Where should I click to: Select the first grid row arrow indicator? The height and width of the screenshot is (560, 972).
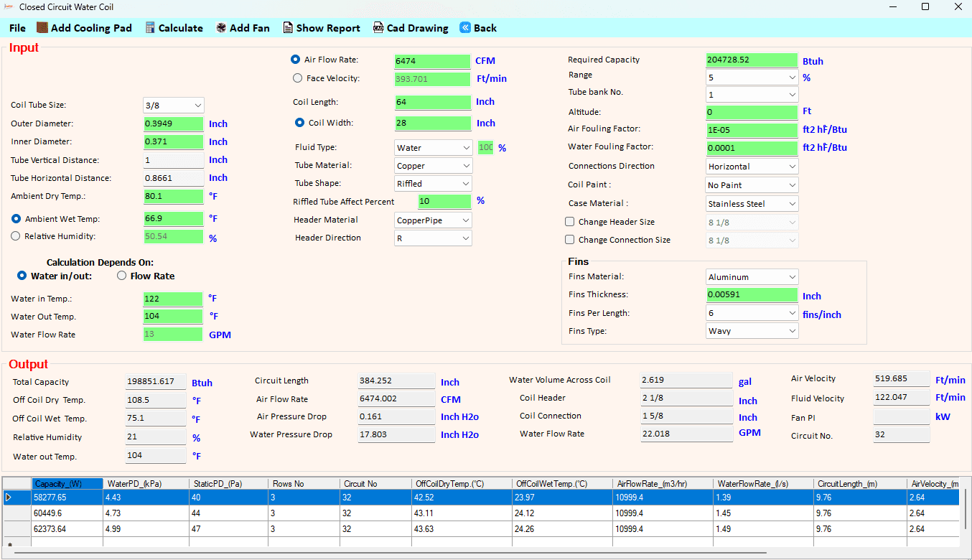coord(9,497)
